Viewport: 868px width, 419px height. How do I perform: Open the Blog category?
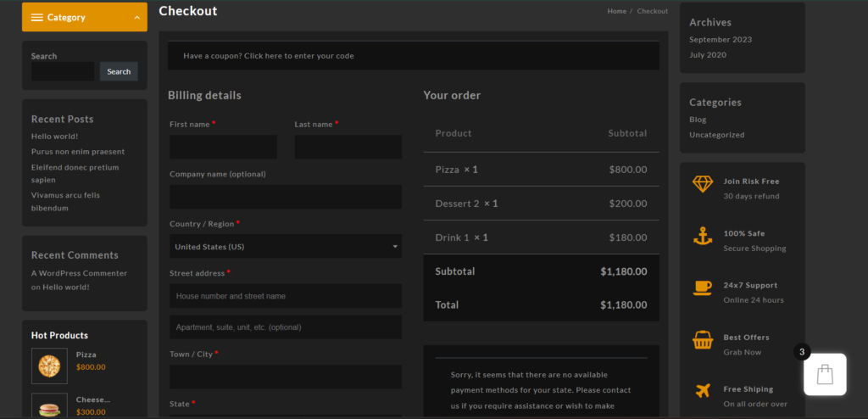coord(698,120)
